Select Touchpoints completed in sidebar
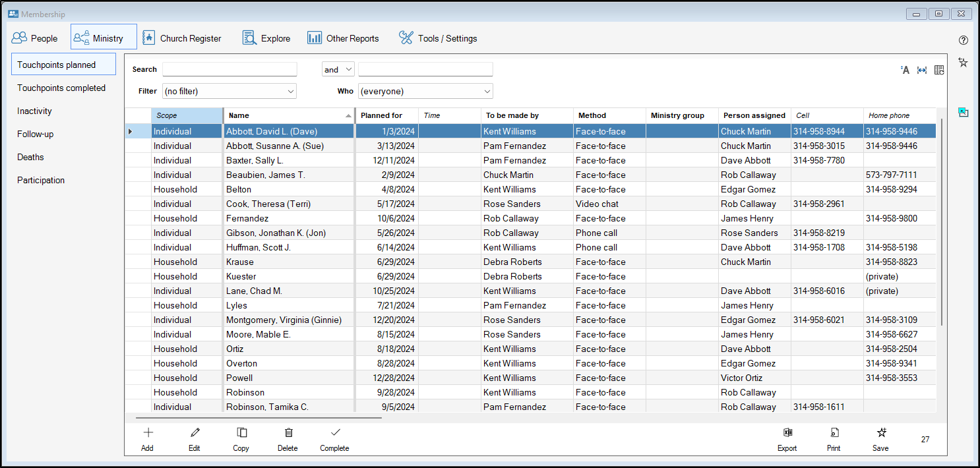Image resolution: width=980 pixels, height=468 pixels. click(x=61, y=88)
